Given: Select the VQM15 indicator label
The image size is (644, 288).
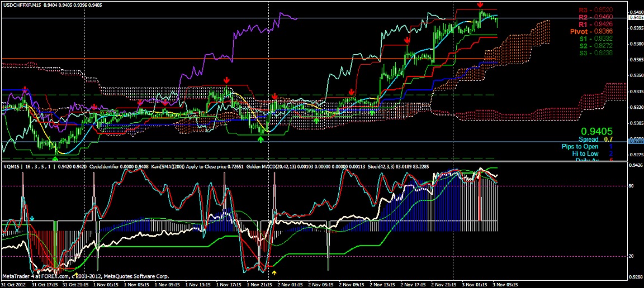Looking at the screenshot, I should tap(11, 166).
